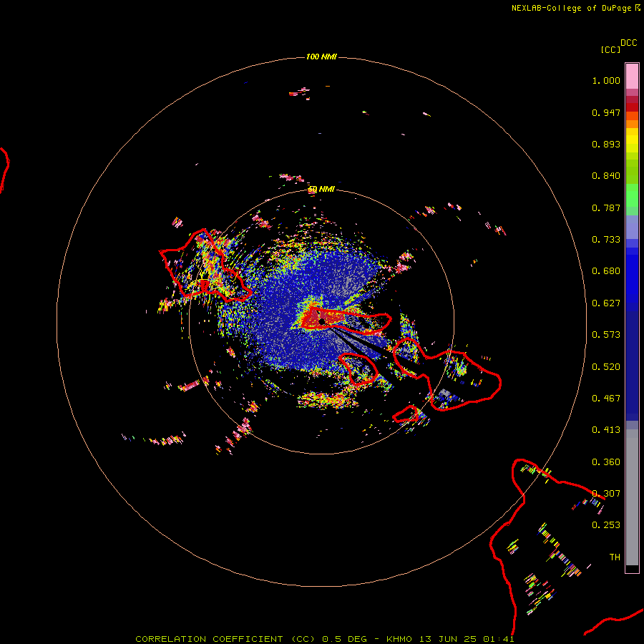644x644 pixels.
Task: Pick the light pink top color bar segment
Action: pyautogui.click(x=632, y=76)
